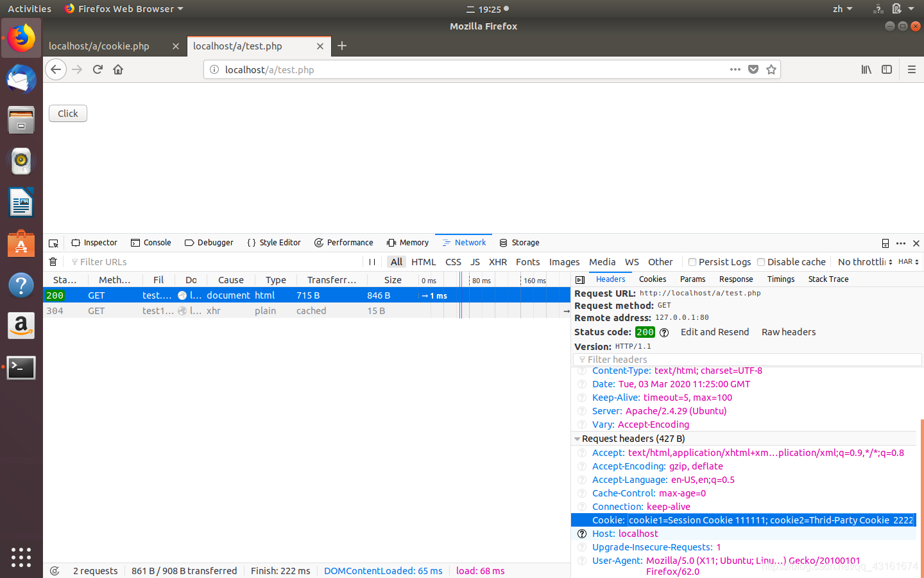
Task: Switch to Console panel
Action: (151, 243)
